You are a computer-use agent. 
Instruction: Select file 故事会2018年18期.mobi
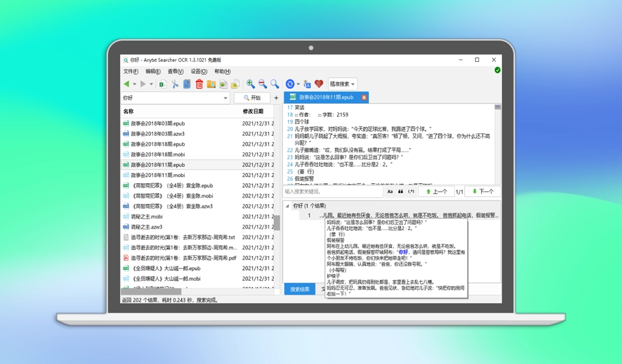coord(157,155)
